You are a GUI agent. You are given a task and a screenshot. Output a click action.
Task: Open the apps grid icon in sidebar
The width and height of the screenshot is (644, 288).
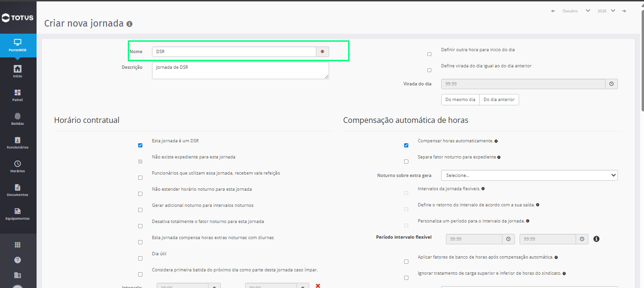click(x=18, y=245)
